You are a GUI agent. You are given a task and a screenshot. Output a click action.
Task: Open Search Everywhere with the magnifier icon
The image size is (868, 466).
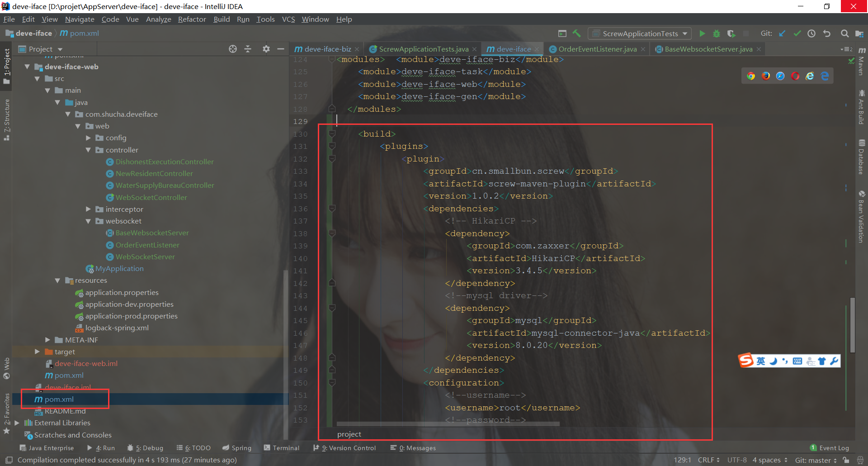844,33
